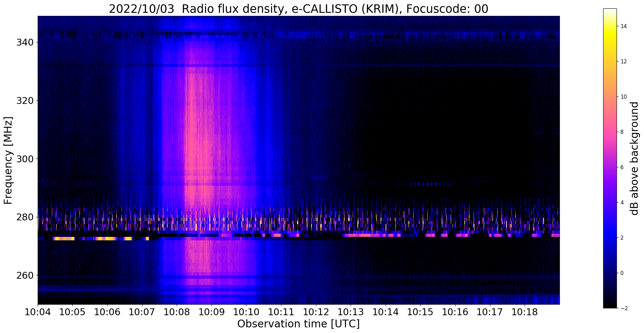Viewport: 644px width, 333px height.
Task: Click the 10:18 time tick label
Action: (x=525, y=312)
